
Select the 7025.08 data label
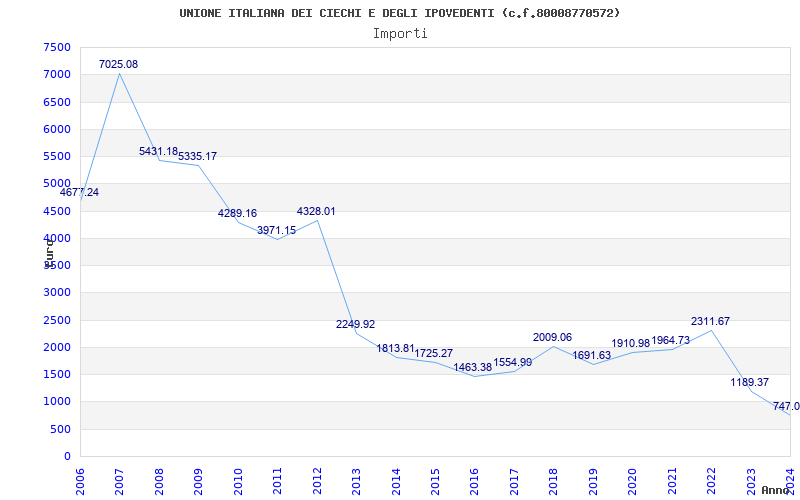pos(118,64)
